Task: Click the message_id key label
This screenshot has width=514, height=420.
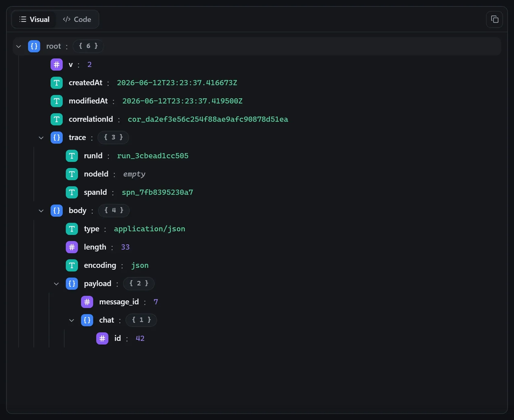Action: tap(119, 302)
